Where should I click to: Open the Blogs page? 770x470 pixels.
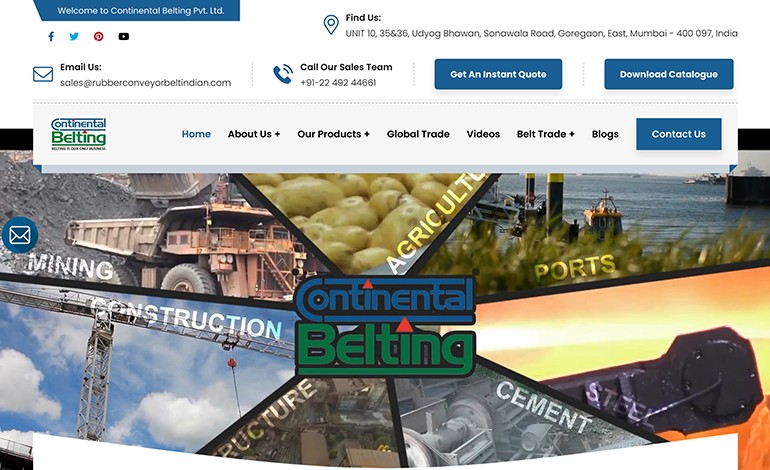tap(605, 134)
